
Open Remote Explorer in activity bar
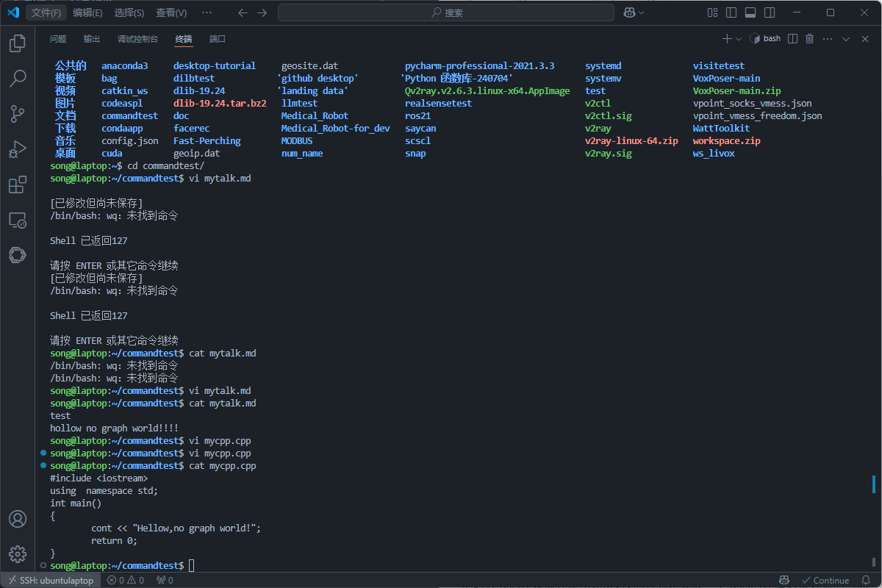pyautogui.click(x=17, y=220)
